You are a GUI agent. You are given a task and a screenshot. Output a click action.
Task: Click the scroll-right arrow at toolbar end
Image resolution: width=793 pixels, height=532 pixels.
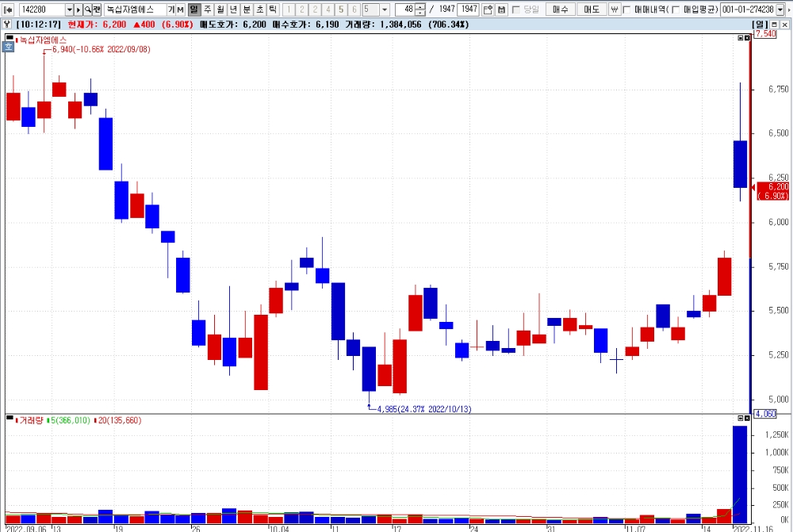point(790,9)
